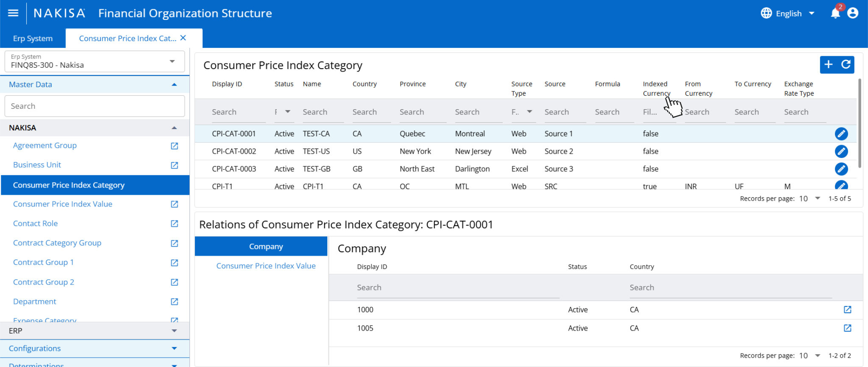868x367 pixels.
Task: Switch to the Erp System tab
Action: 33,39
